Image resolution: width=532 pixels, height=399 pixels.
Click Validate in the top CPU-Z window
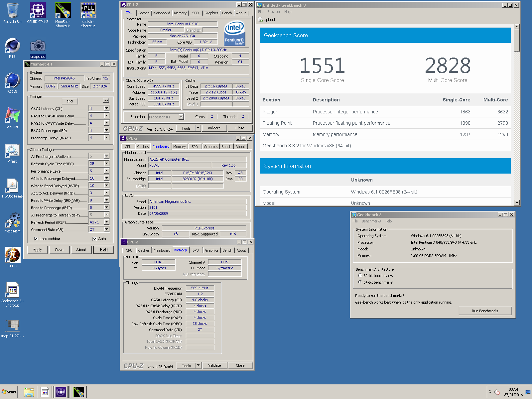click(214, 128)
